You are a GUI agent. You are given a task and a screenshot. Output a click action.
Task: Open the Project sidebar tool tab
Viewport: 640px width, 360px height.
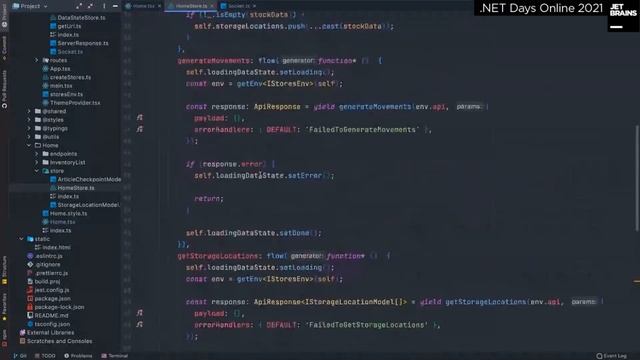tap(4, 16)
